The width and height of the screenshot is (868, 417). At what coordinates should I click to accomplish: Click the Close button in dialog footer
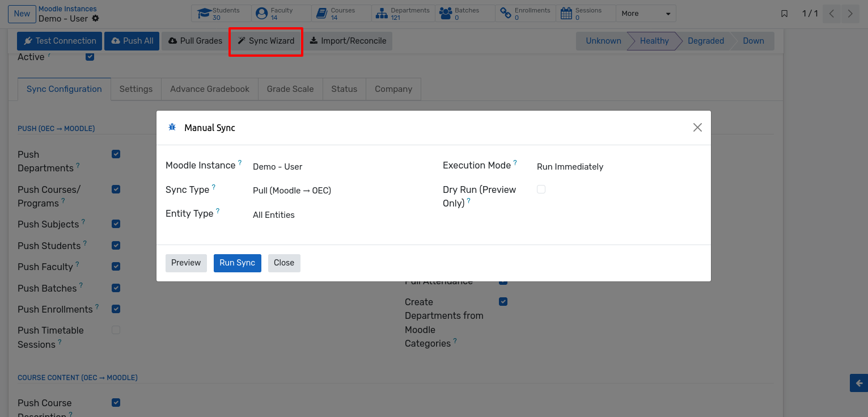(284, 263)
